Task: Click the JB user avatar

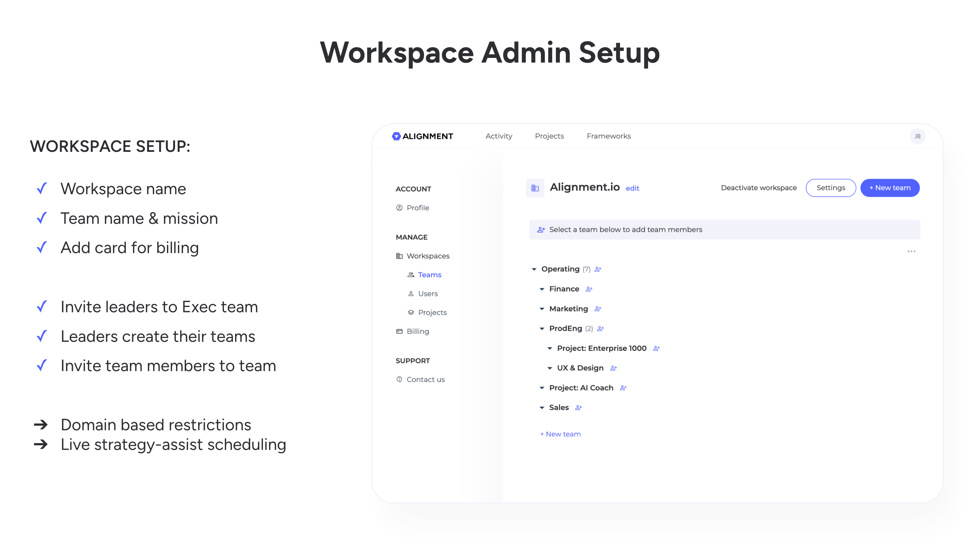Action: pos(917,136)
